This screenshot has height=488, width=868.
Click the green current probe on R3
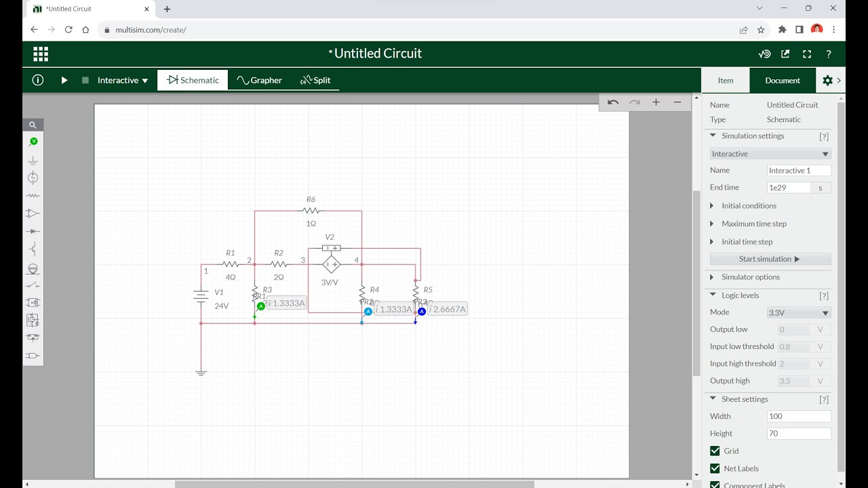point(261,306)
